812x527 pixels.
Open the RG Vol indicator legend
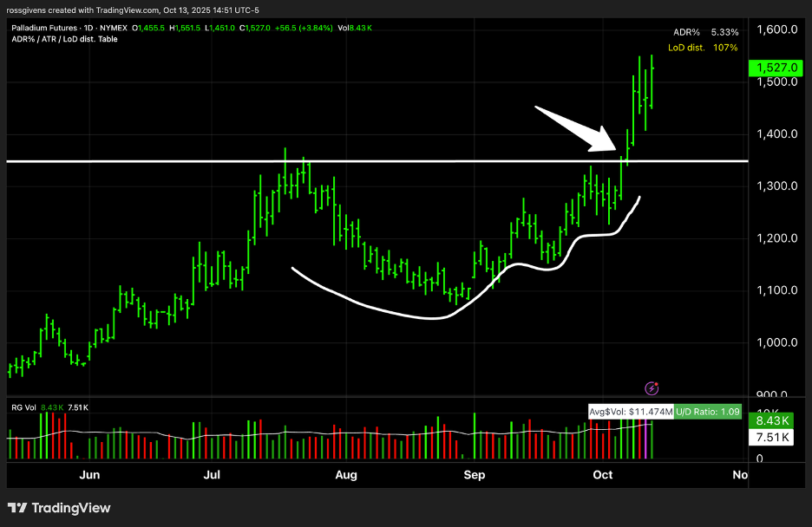tap(22, 407)
